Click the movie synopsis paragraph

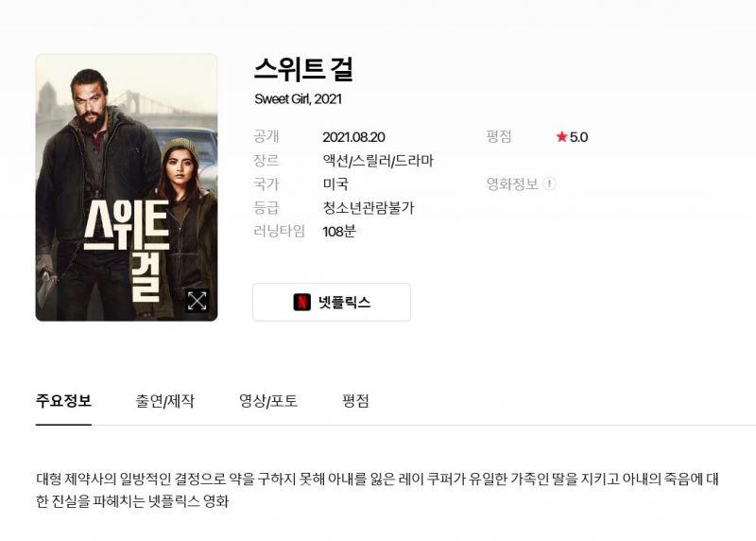[x=377, y=490]
